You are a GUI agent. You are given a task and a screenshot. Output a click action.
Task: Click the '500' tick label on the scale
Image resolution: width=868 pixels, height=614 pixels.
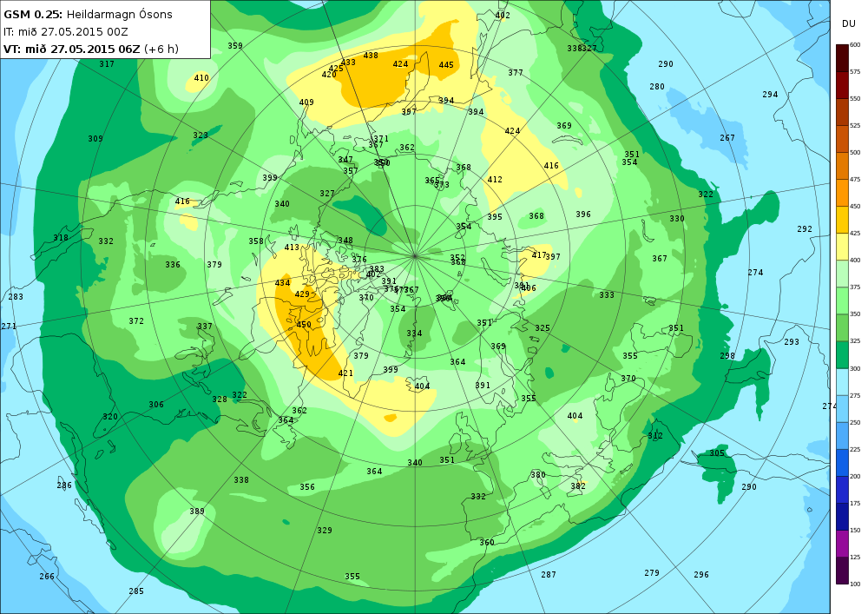coord(855,152)
